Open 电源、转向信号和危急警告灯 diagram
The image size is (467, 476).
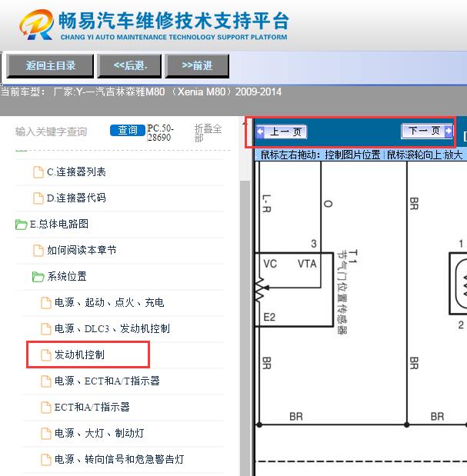[x=119, y=459]
